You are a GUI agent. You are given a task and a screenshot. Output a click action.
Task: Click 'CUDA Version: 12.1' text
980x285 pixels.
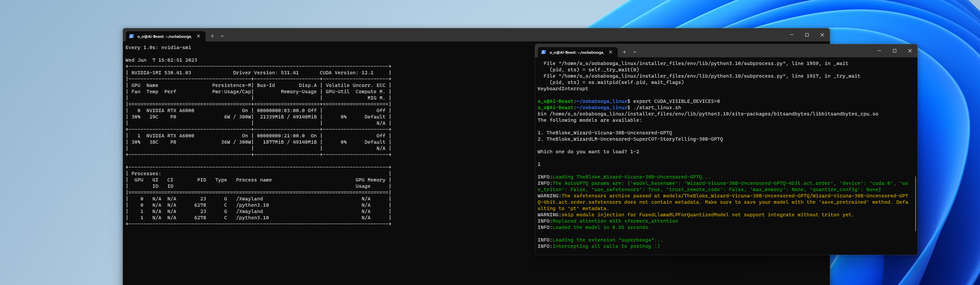[346, 73]
